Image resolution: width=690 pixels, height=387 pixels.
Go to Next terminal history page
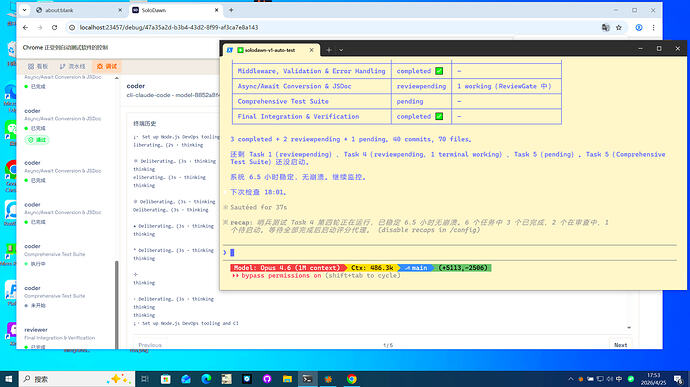point(620,345)
